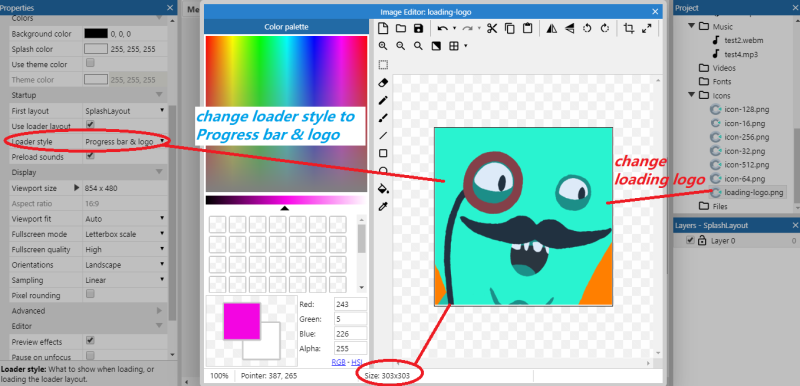Select test4.mp3 in Music folder

[x=741, y=54]
